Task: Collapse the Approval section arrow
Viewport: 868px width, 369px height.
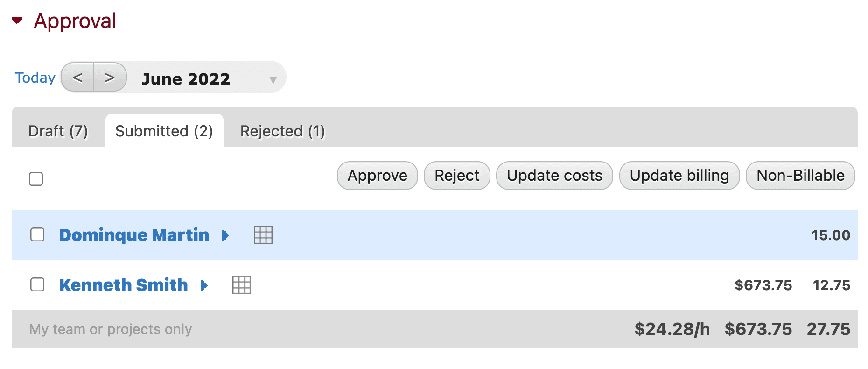Action: (x=16, y=20)
